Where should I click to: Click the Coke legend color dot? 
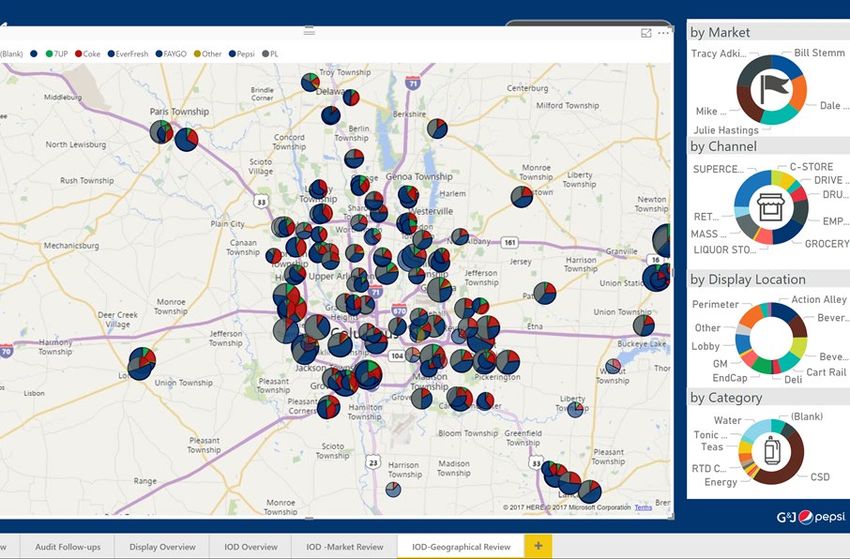tap(78, 54)
